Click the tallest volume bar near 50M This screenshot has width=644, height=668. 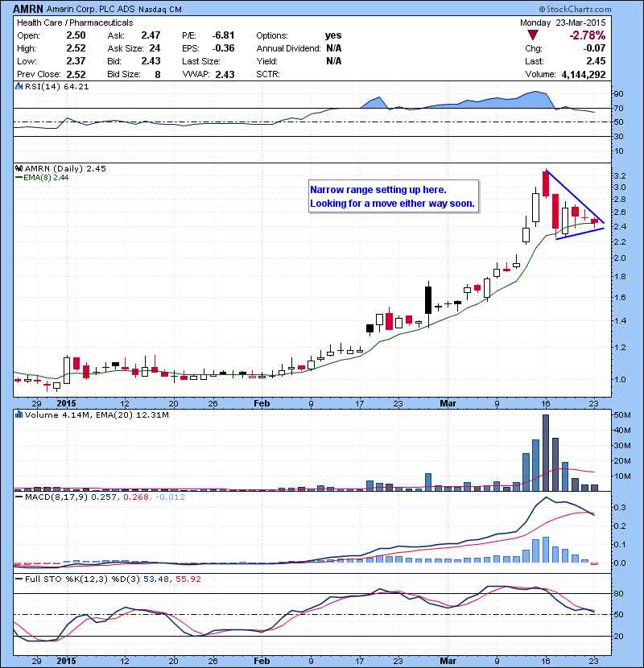tap(546, 452)
